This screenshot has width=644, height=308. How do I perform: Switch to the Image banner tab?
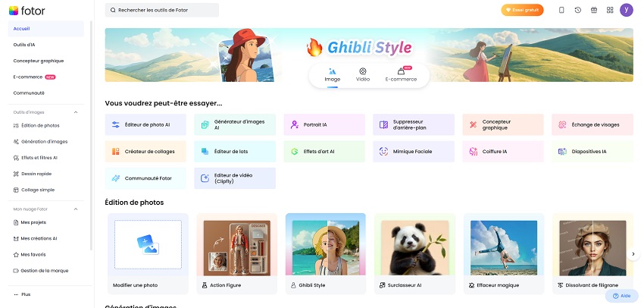[333, 75]
